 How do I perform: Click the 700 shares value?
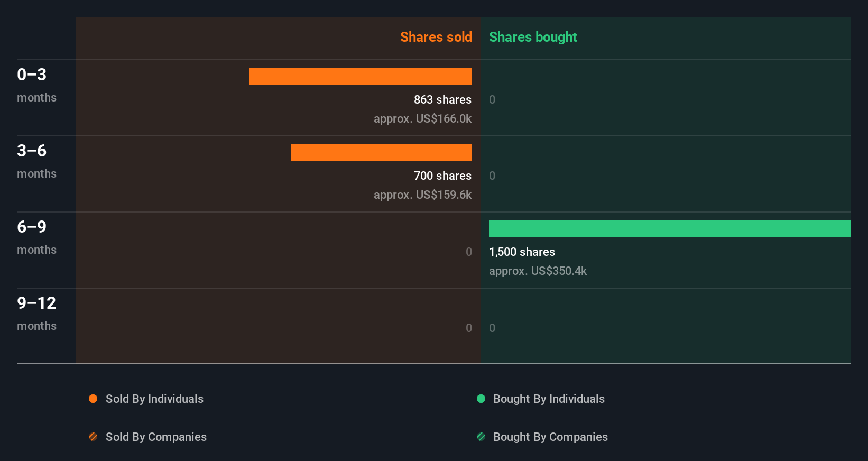[442, 176]
